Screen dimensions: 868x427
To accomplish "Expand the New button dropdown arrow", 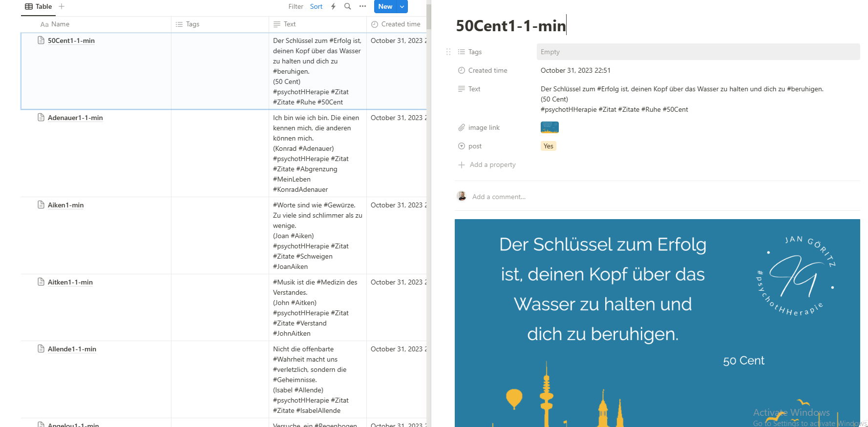I will pos(402,6).
